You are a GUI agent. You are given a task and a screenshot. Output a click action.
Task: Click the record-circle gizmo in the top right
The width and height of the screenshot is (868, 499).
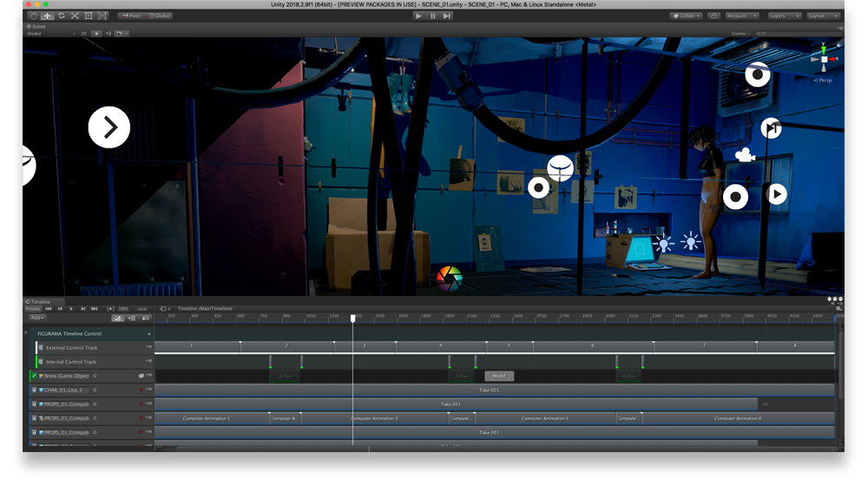click(757, 74)
